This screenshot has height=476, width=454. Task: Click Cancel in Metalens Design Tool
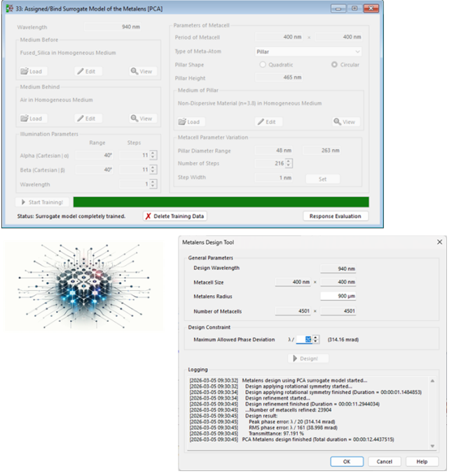pos(384,461)
